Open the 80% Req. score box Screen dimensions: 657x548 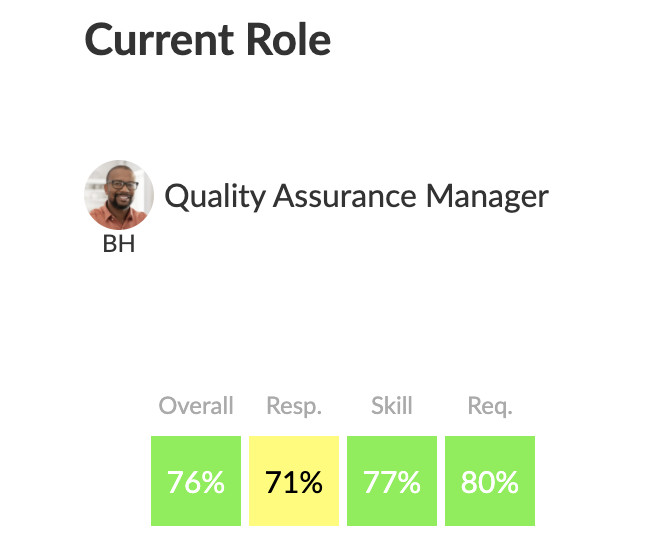pyautogui.click(x=490, y=481)
